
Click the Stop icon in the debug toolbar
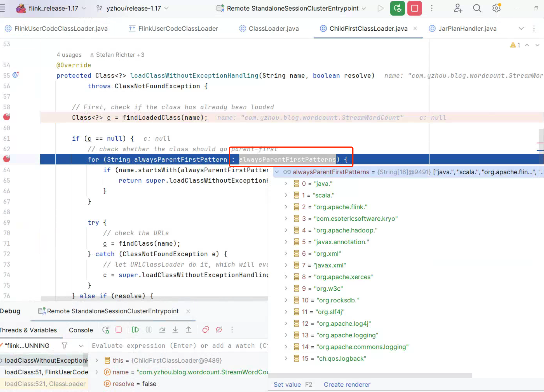118,330
